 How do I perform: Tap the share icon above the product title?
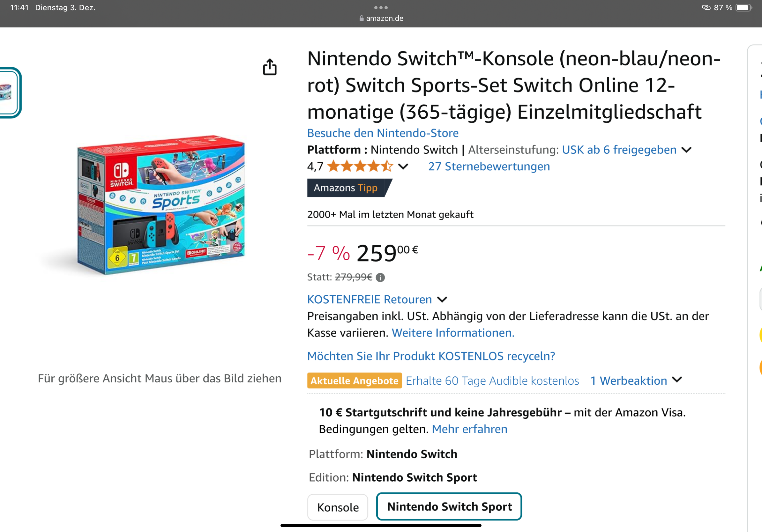click(x=271, y=67)
